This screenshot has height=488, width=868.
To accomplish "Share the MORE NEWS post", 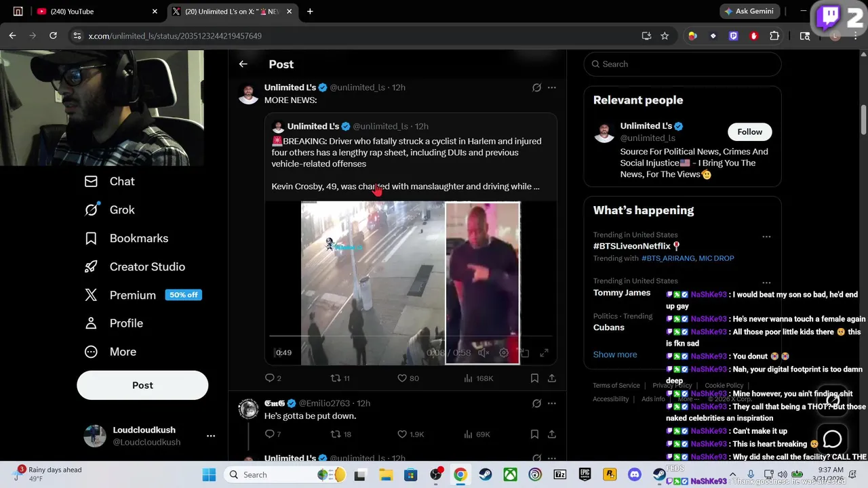I will [552, 378].
